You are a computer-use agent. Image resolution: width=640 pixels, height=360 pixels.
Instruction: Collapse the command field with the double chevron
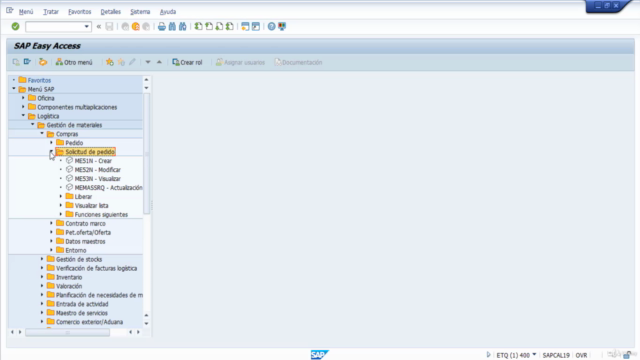(x=99, y=27)
